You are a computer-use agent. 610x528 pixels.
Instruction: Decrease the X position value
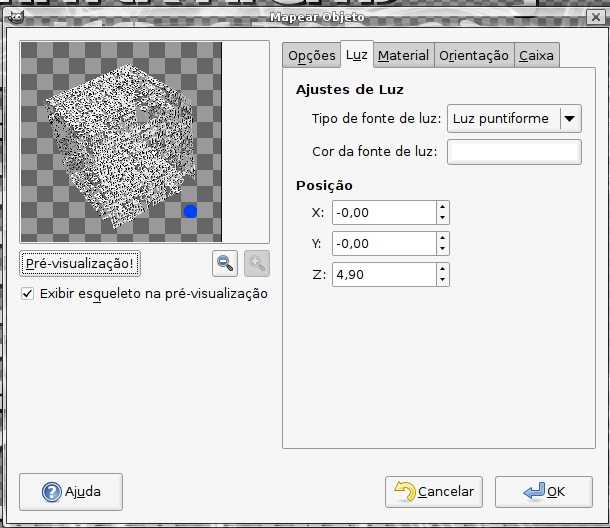(443, 218)
